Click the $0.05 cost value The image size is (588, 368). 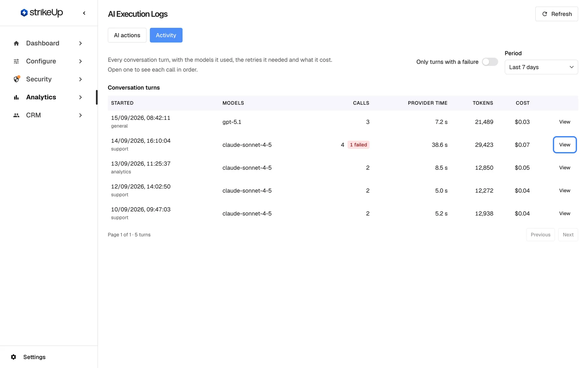[522, 167]
